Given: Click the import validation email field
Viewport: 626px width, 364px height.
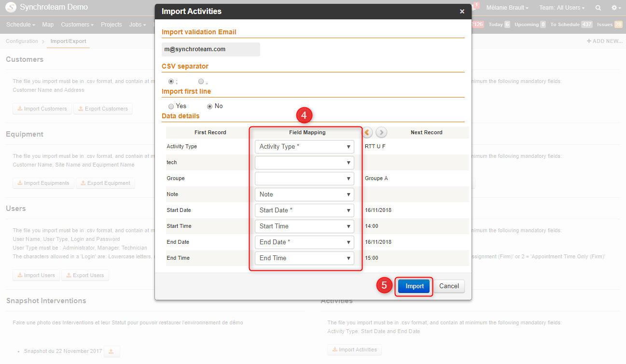Looking at the screenshot, I should [211, 49].
